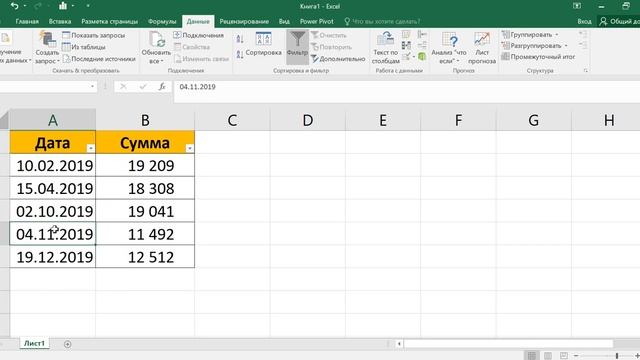Screen dimensions: 640x360
Task: Sort descending with the Z-A icon
Action: [240, 54]
